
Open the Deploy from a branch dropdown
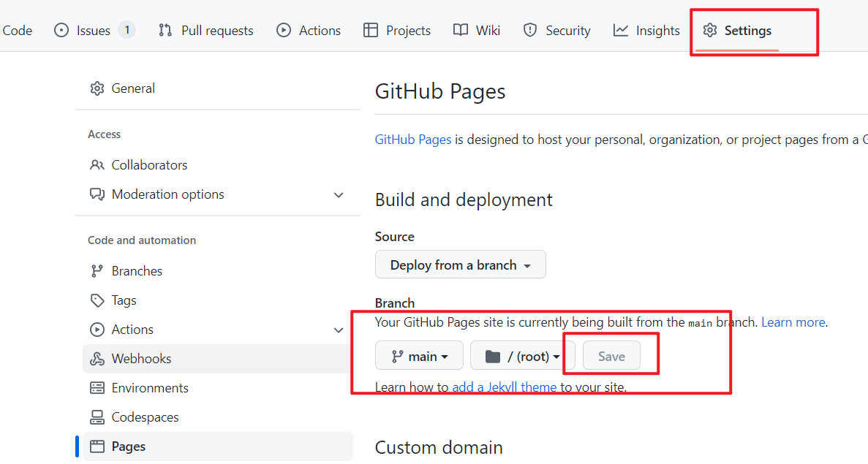point(461,265)
